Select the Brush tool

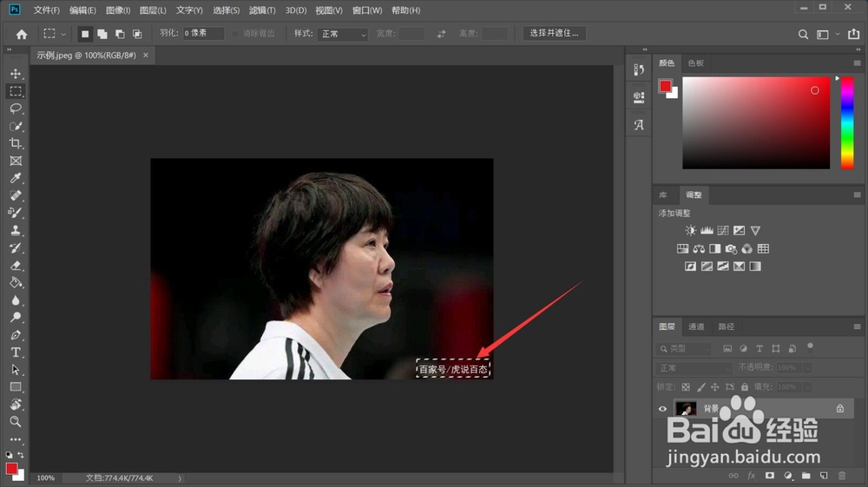[x=16, y=213]
